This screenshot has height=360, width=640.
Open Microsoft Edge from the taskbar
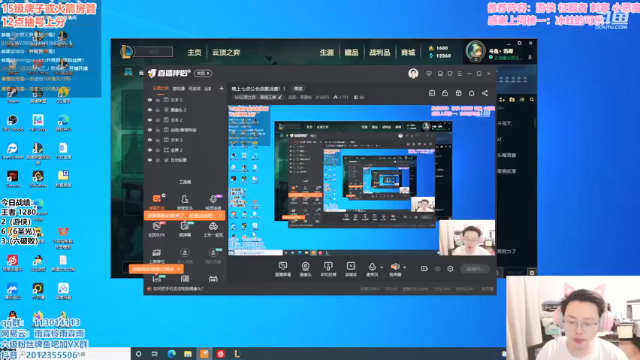tap(171, 354)
